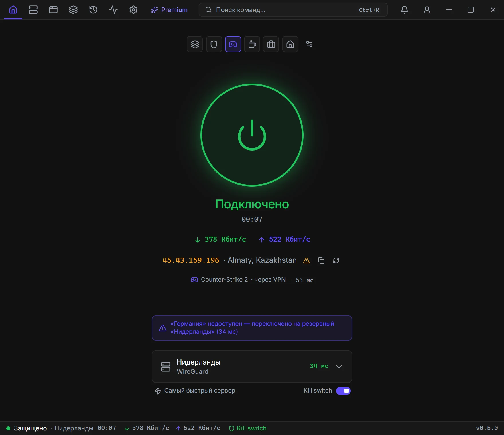
Task: Click the Counter-Strike 2 gamepad label
Action: pos(219,280)
